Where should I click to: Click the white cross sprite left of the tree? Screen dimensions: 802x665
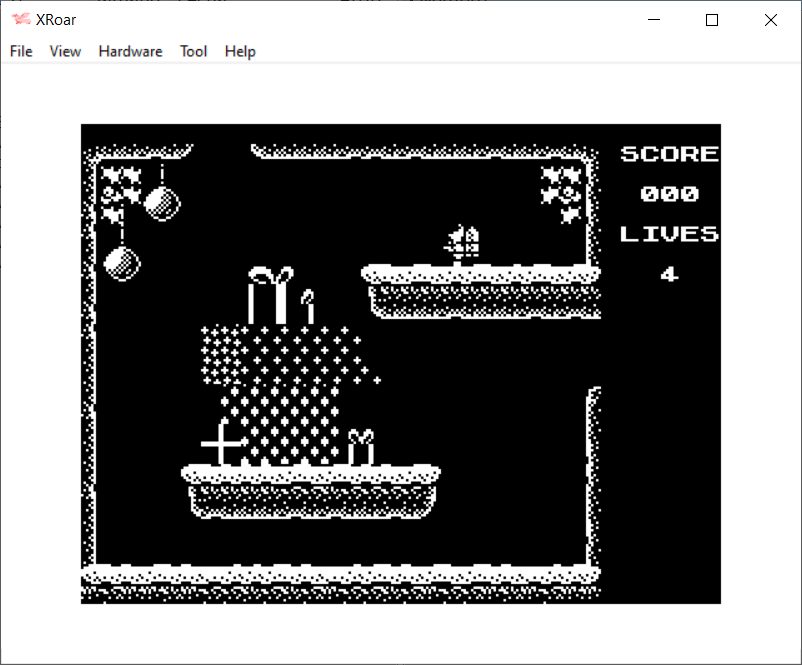222,443
